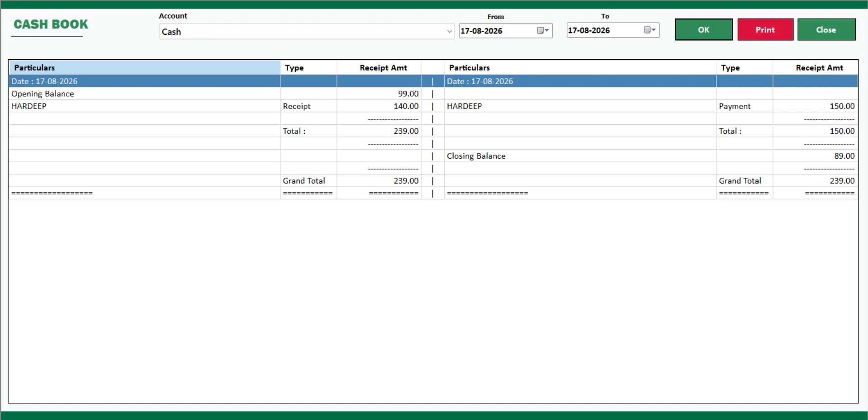Select the right Date : 17-08-2026 cell
868x420 pixels.
(x=580, y=81)
